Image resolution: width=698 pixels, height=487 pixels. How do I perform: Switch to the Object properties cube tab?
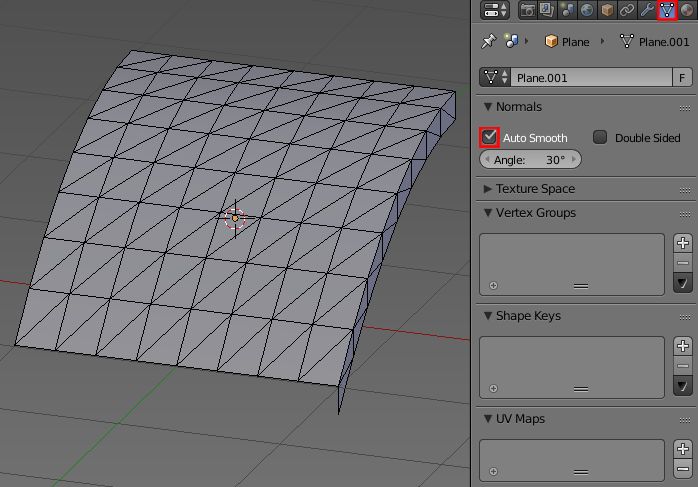click(607, 10)
